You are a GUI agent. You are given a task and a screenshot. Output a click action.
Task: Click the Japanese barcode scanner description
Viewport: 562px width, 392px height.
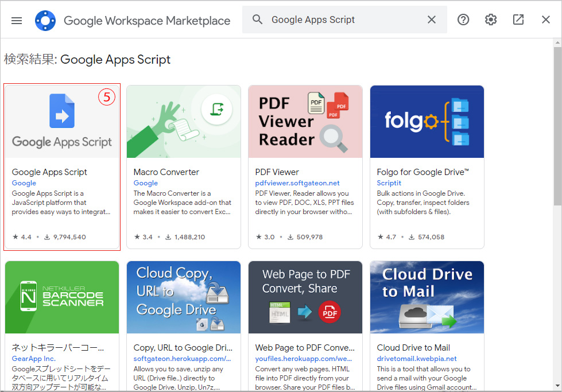tap(61, 378)
